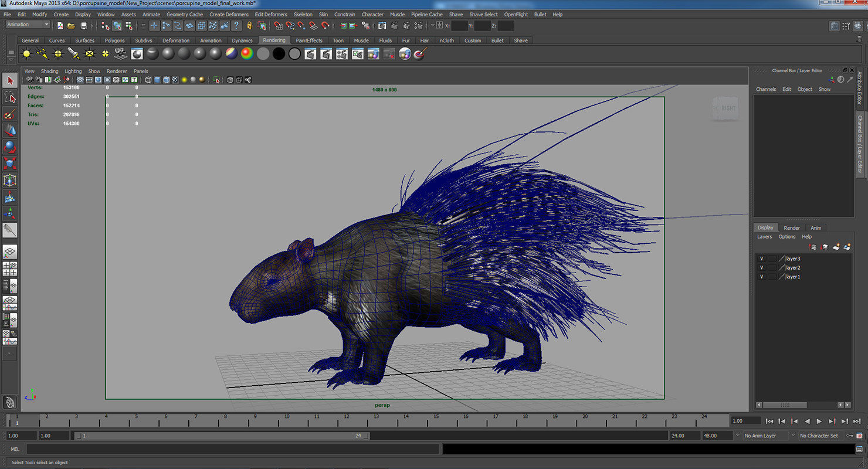The image size is (868, 469).
Task: Open the viewport Panels menu
Action: 141,71
